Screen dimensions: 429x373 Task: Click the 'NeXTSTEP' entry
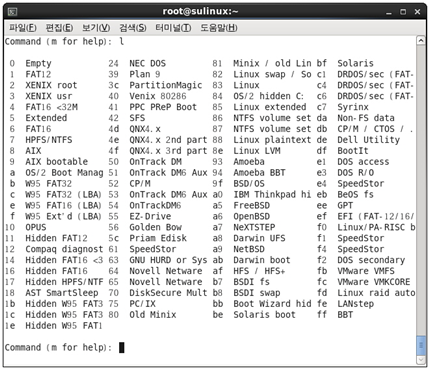coord(254,227)
